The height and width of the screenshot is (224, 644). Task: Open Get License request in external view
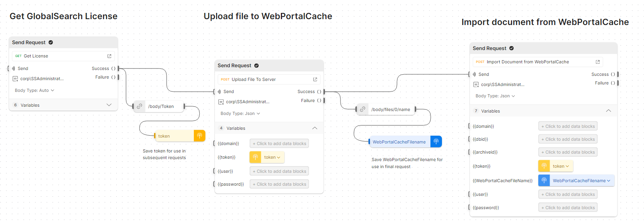point(109,56)
